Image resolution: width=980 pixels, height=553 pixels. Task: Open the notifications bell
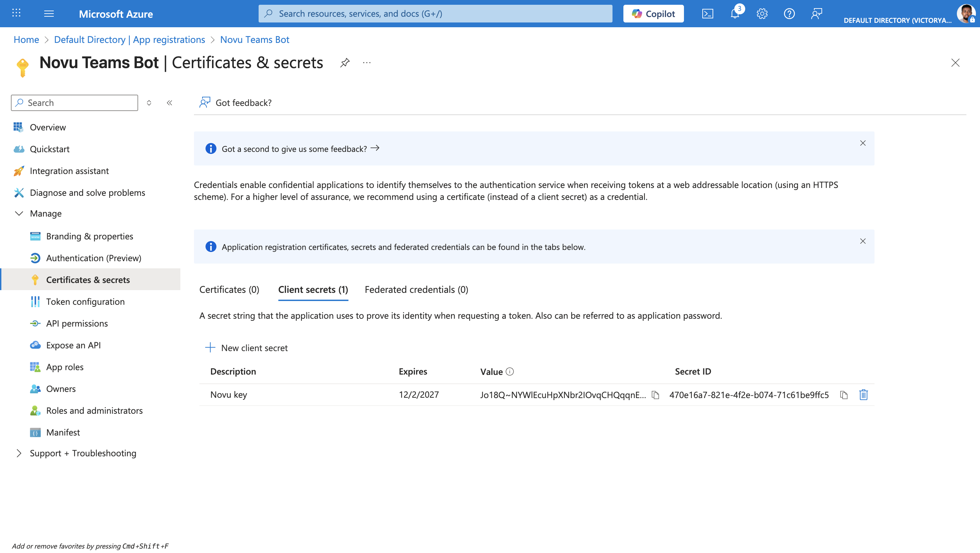735,14
